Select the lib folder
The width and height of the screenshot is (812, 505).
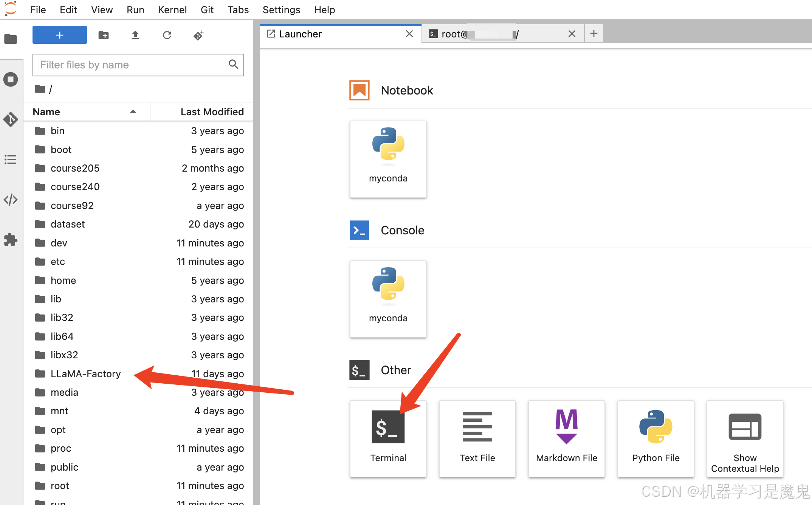pos(138,299)
